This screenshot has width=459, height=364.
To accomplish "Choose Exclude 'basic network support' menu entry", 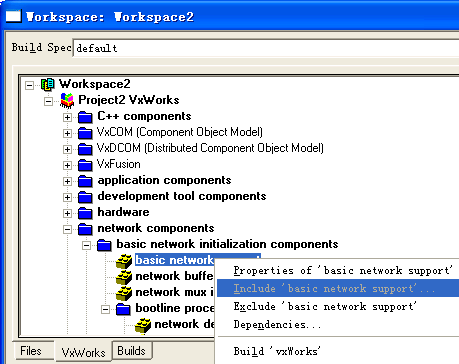I will (338, 306).
